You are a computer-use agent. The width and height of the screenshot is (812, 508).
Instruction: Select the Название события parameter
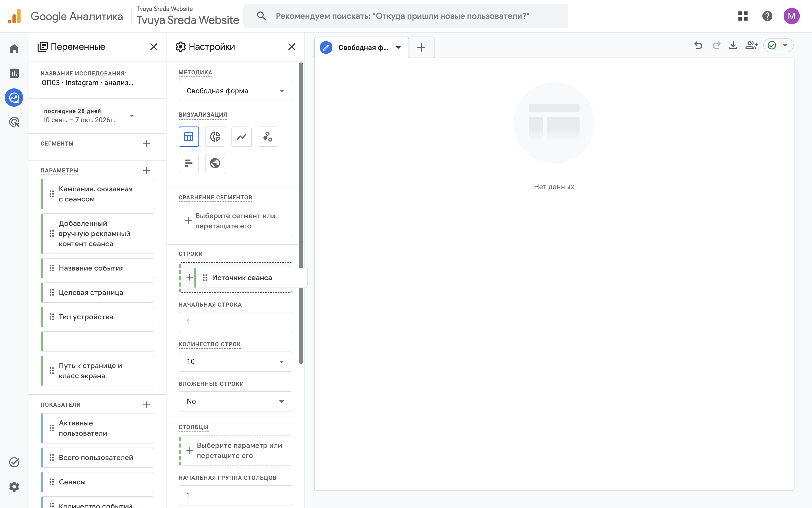click(x=97, y=268)
